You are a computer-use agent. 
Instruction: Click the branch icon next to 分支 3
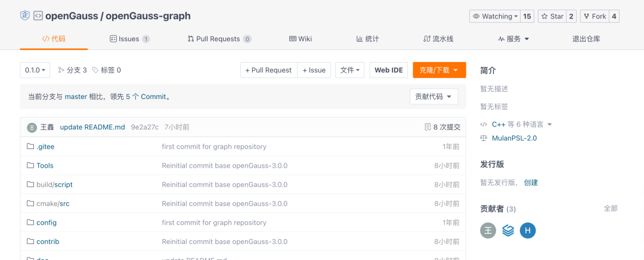click(x=61, y=70)
